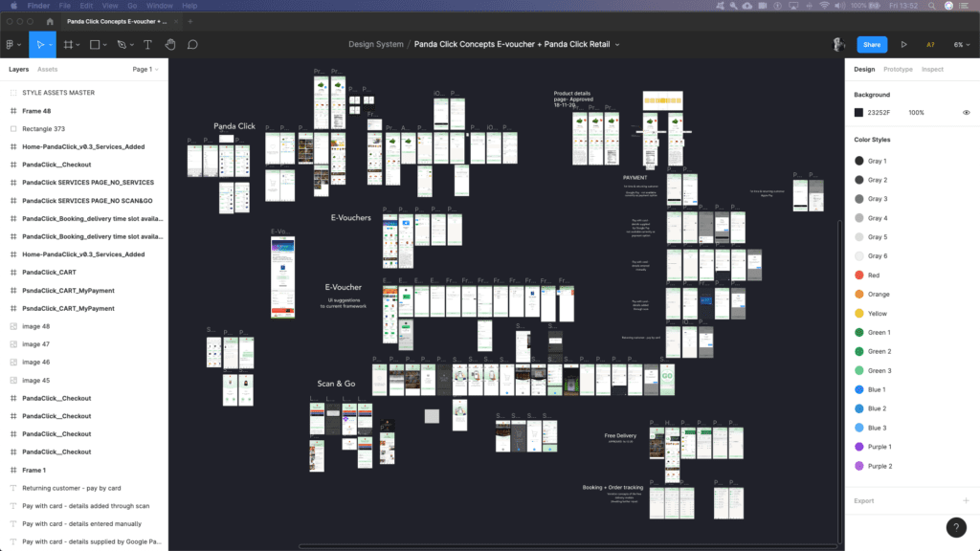Open the Help question mark button

(956, 527)
